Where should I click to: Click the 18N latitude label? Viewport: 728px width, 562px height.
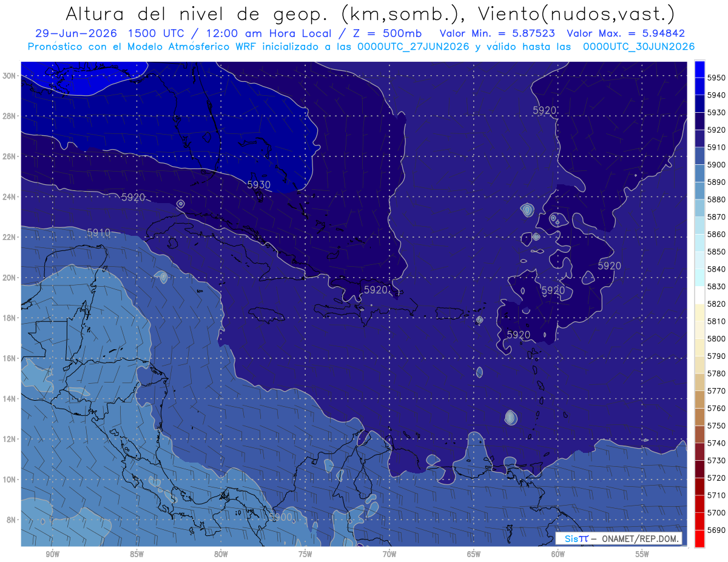point(10,318)
